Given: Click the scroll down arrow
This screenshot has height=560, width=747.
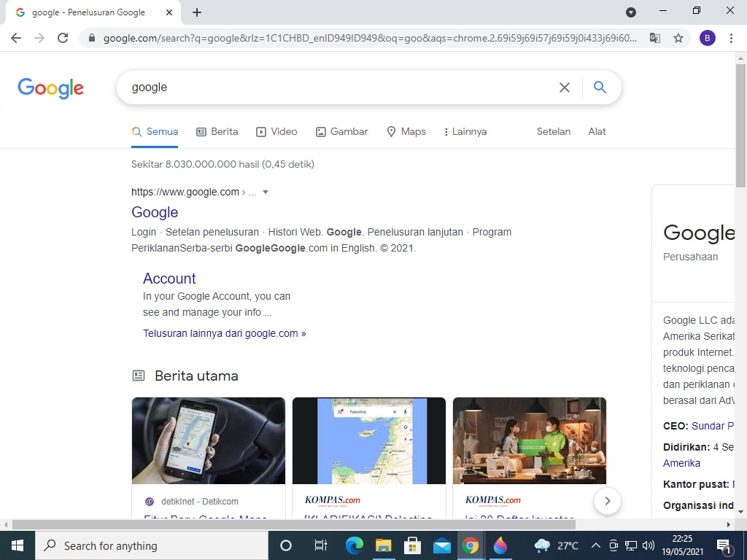Looking at the screenshot, I should (740, 512).
